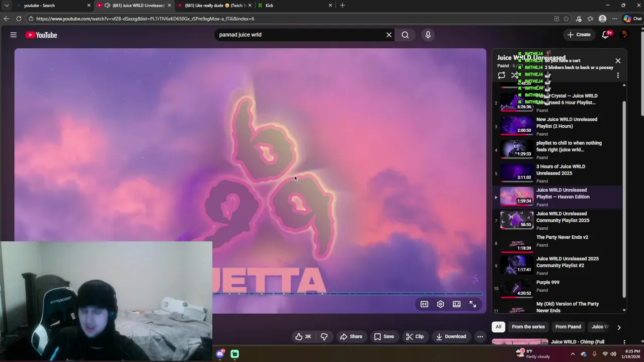Open The Party Never Ends v2 thumbnail

(x=517, y=244)
